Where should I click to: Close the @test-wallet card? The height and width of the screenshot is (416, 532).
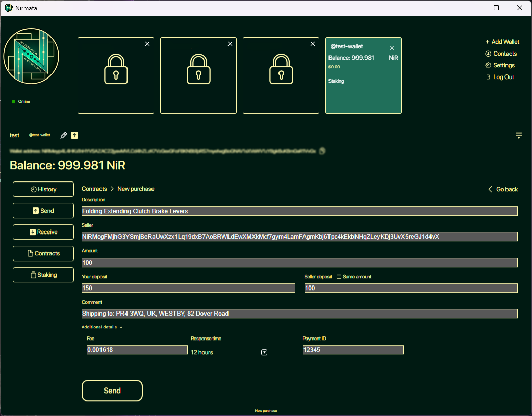click(392, 48)
